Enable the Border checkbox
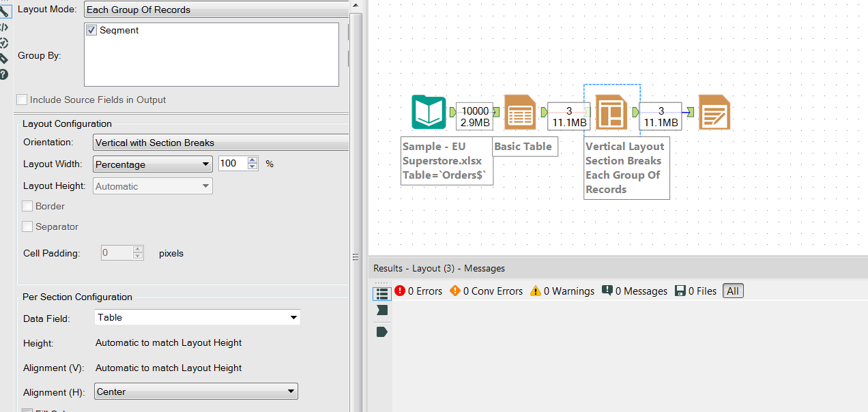 27,206
